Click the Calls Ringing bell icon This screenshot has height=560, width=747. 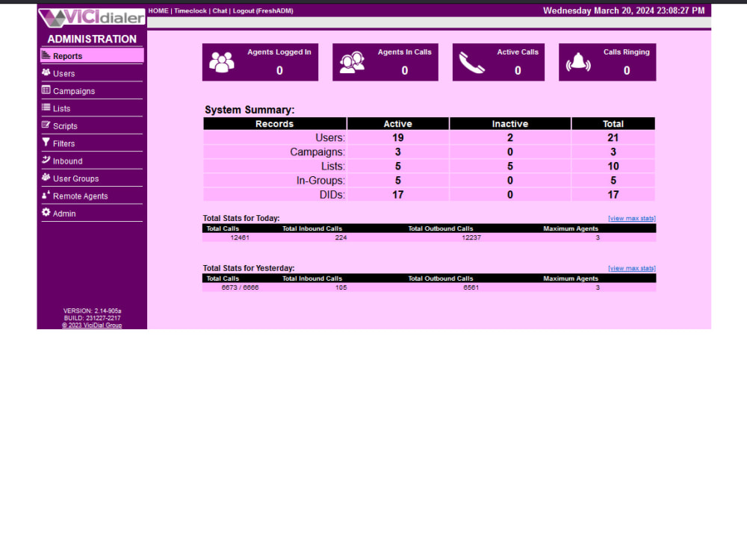(578, 63)
